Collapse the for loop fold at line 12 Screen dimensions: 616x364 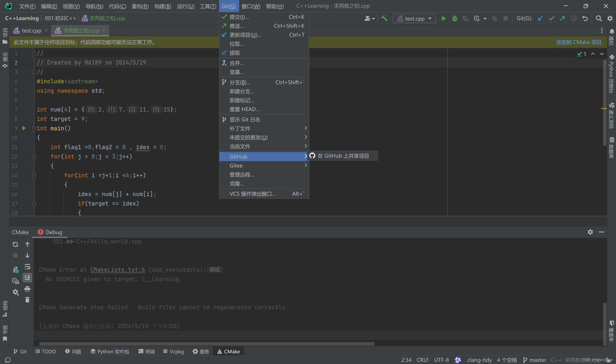[x=34, y=157]
